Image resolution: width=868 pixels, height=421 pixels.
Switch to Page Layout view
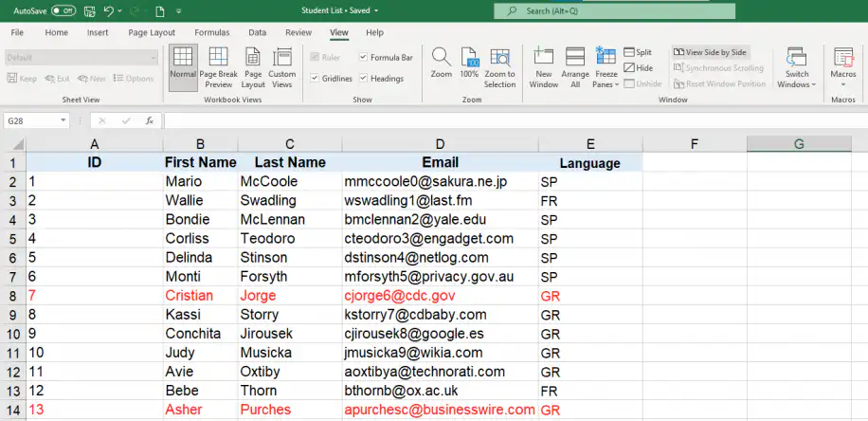253,67
